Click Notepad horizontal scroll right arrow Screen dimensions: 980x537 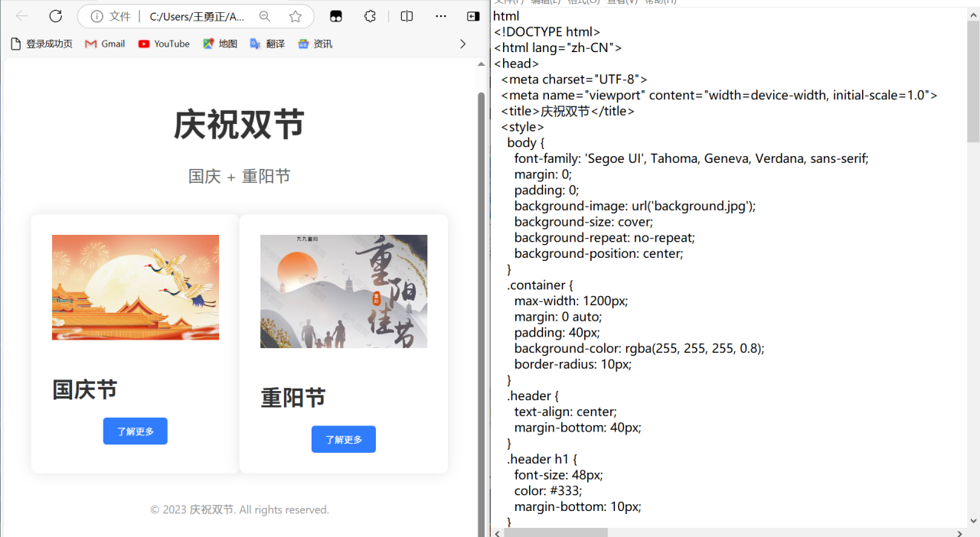click(x=960, y=532)
